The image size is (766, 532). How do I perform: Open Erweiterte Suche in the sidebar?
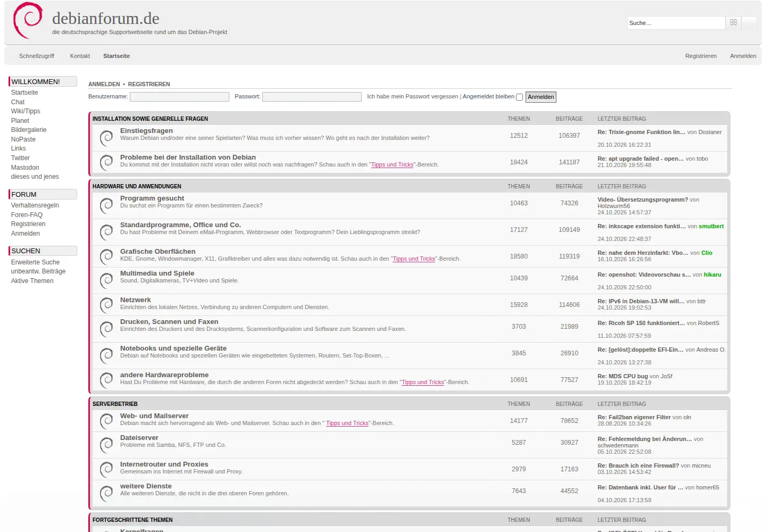(35, 262)
